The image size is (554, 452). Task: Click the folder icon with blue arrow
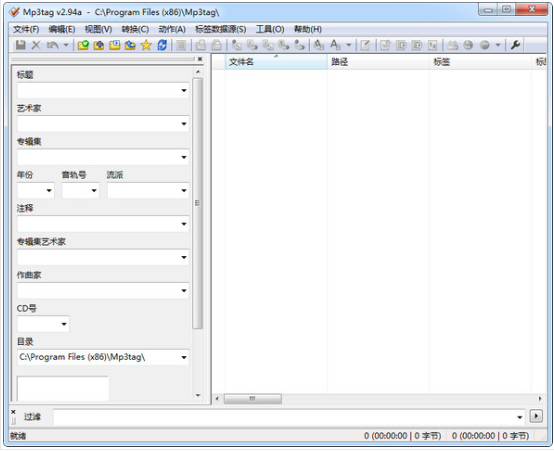[x=130, y=45]
